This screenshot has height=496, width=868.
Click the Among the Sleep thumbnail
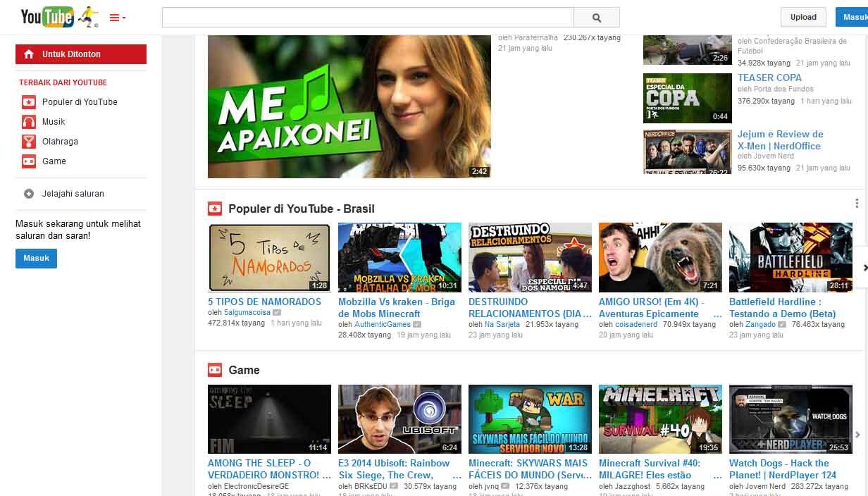[269, 418]
